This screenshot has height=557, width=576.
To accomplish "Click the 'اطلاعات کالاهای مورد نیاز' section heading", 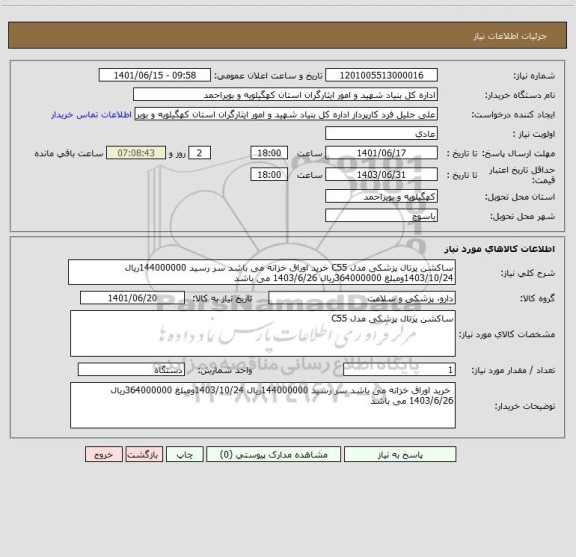I will pos(500,249).
